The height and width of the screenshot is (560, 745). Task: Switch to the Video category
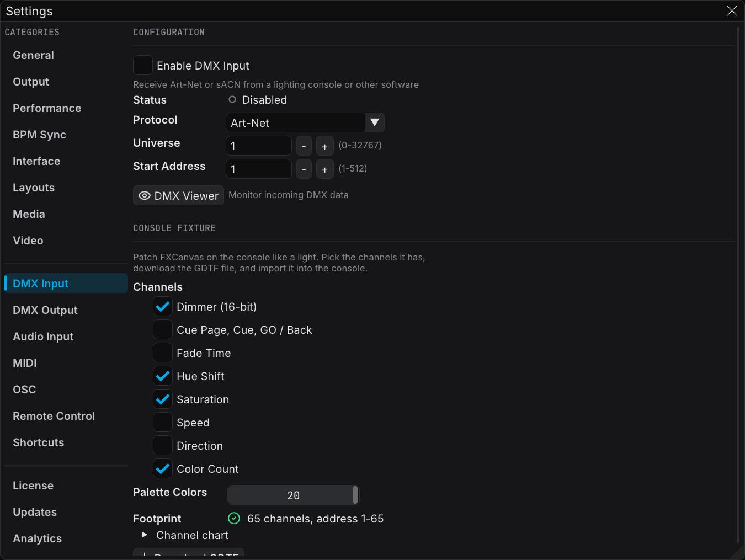pyautogui.click(x=66, y=241)
